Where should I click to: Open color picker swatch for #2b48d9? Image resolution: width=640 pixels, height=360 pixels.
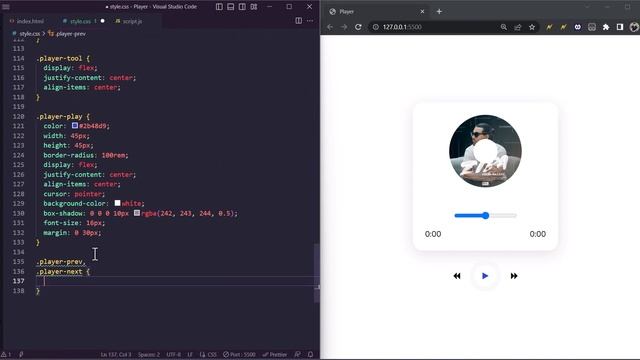coord(75,126)
